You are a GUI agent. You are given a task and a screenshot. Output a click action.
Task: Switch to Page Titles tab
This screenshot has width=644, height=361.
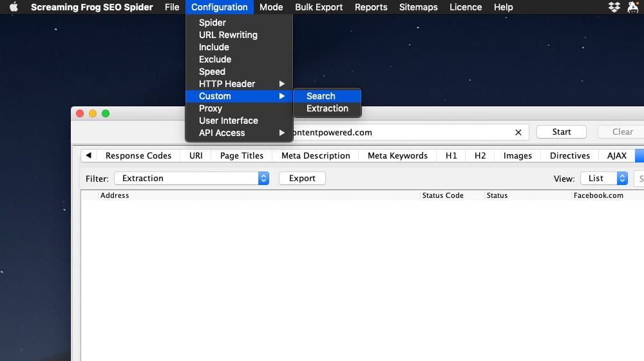click(x=241, y=155)
